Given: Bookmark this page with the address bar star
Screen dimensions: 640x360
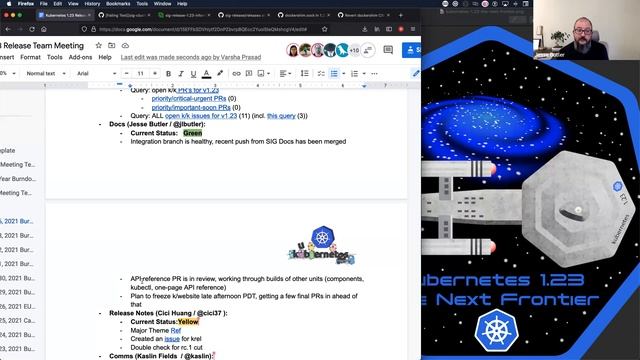Looking at the screenshot, I should [324, 29].
